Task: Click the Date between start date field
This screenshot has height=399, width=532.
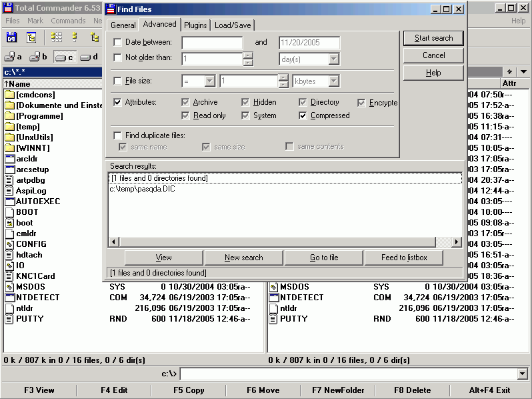Action: pos(212,43)
